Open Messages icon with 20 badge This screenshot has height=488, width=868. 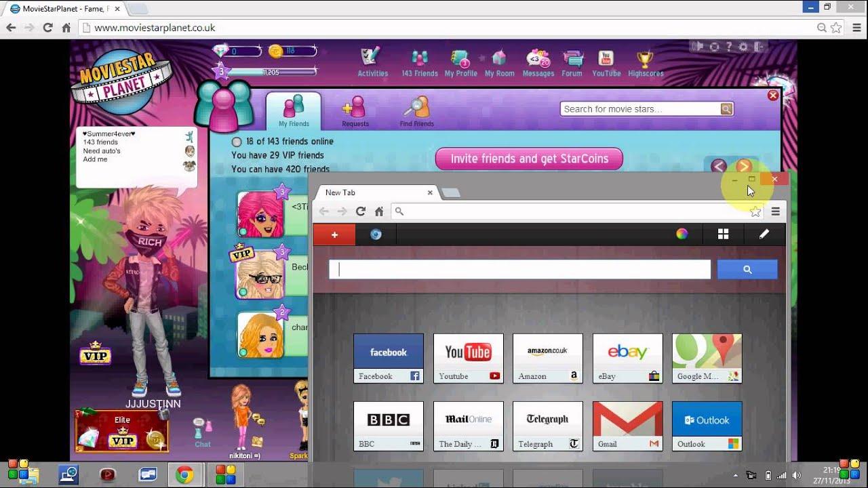point(538,62)
